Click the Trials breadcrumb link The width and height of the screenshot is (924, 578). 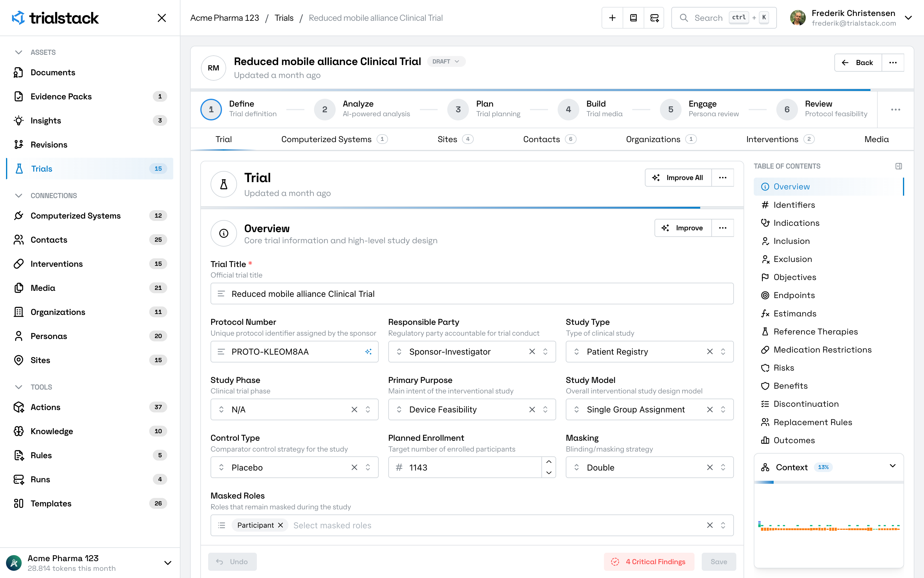pos(284,18)
